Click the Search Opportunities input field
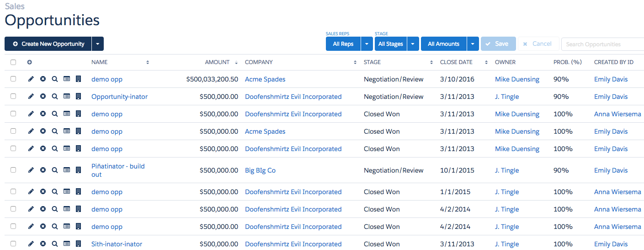This screenshot has width=644, height=250. tap(601, 44)
